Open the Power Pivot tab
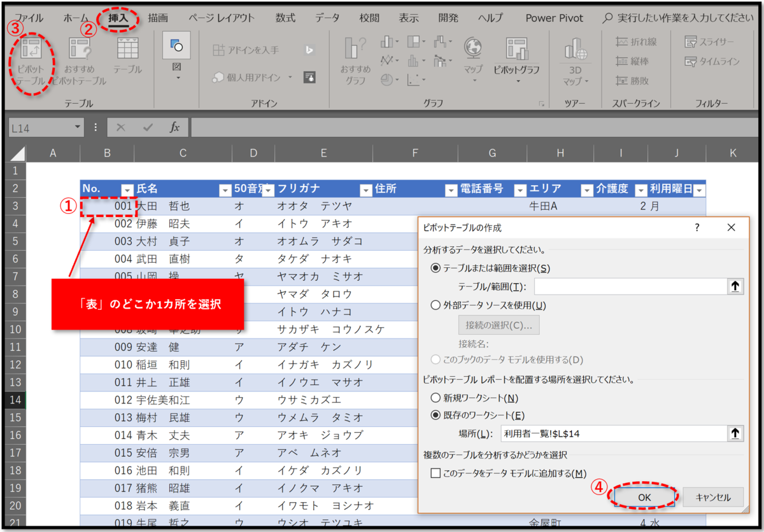 click(553, 18)
